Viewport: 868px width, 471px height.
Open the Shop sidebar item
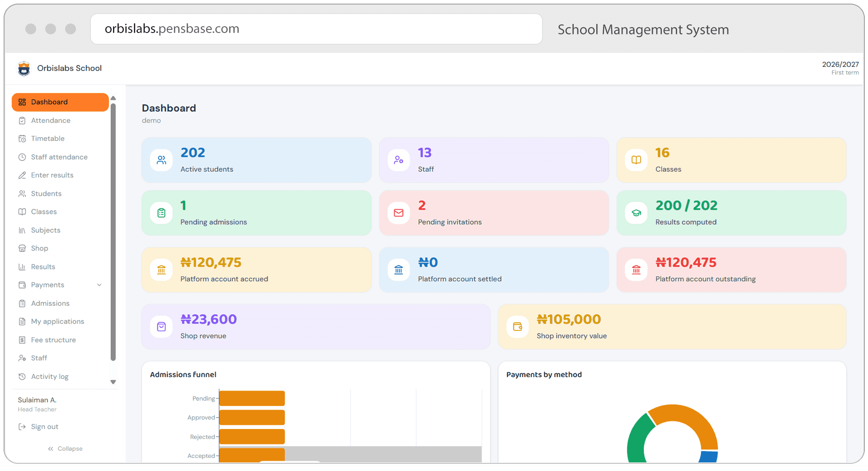point(60,249)
